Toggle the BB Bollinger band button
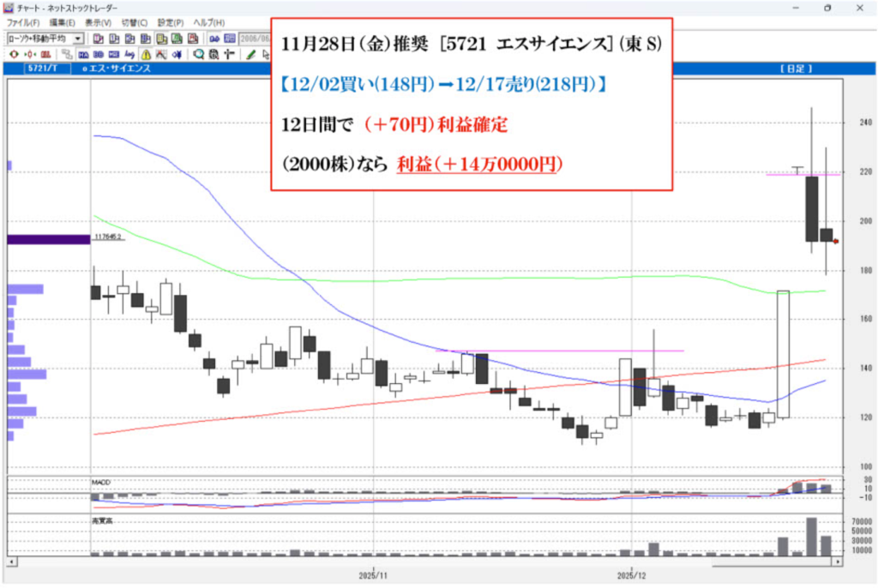 point(99,53)
